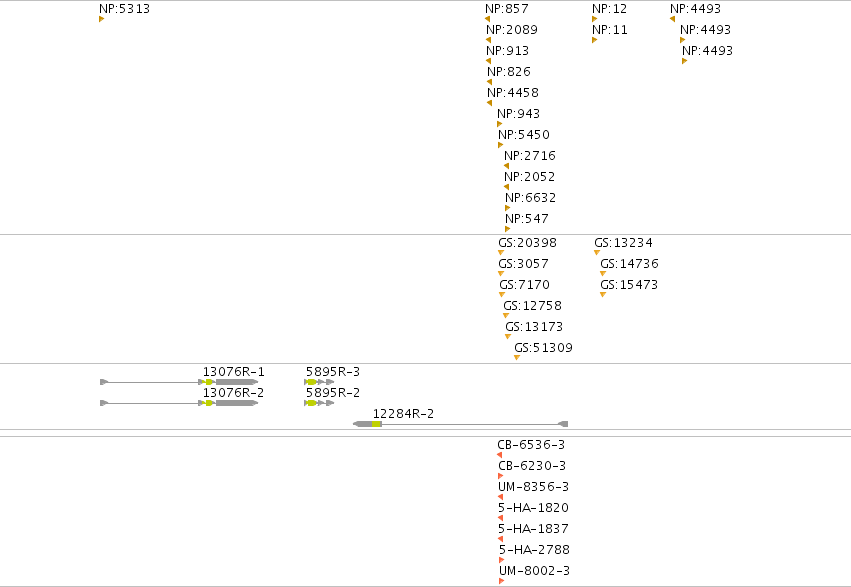Click the 5-HA-1837 label
The image size is (851, 587).
pos(534,528)
